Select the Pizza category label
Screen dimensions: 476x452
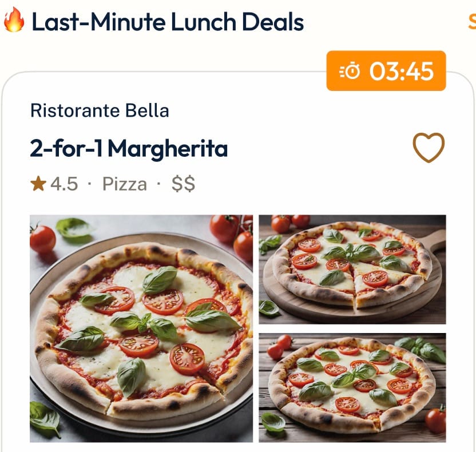[124, 184]
